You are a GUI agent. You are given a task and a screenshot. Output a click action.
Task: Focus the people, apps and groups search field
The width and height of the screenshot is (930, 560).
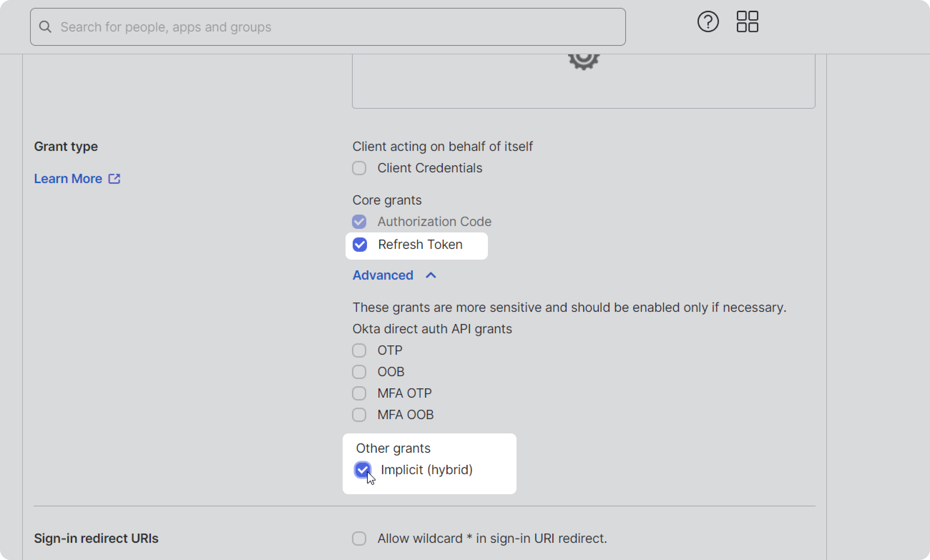pyautogui.click(x=328, y=27)
